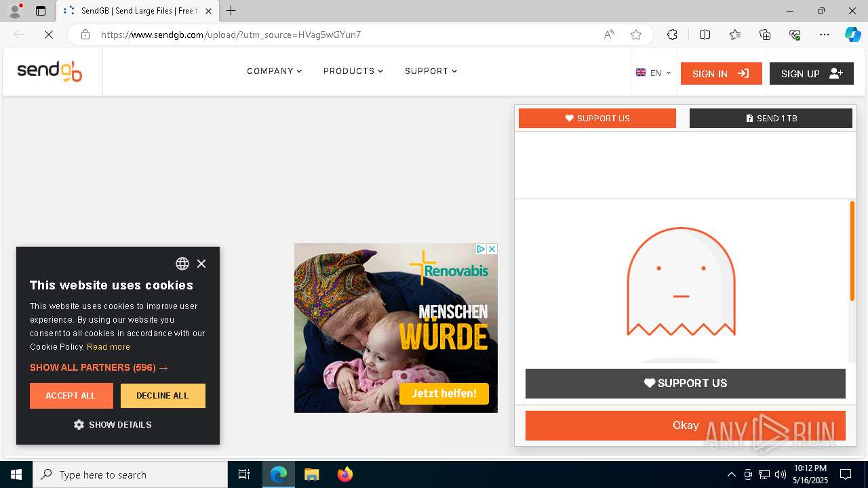
Task: Open File Explorer from taskbar
Action: point(311,474)
